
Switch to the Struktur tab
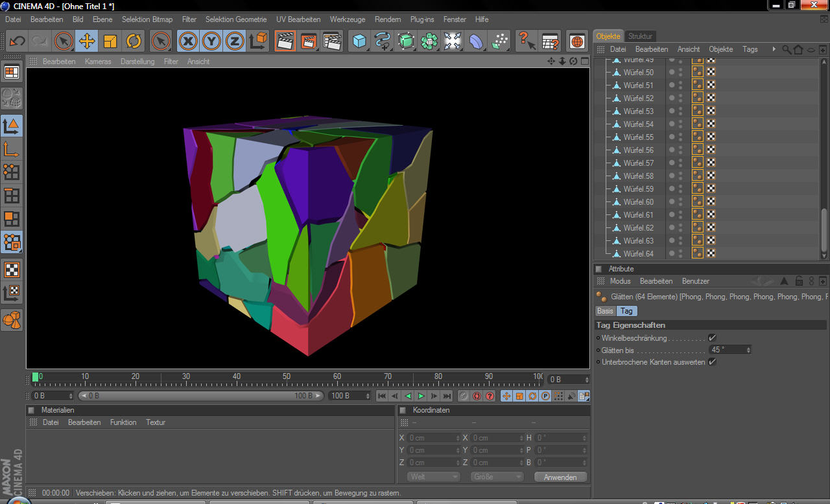click(x=640, y=36)
